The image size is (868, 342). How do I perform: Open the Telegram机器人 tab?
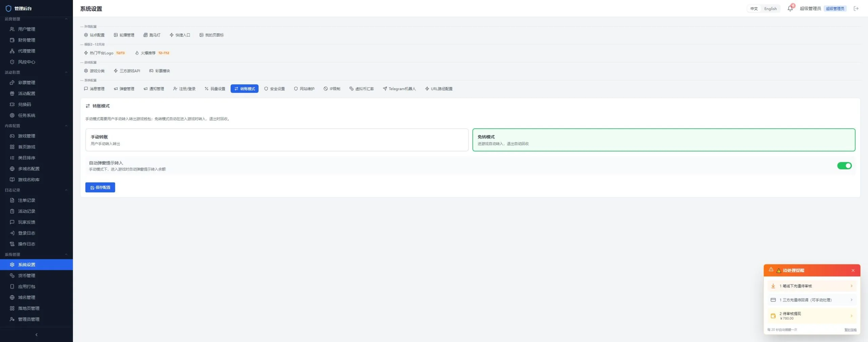point(399,89)
